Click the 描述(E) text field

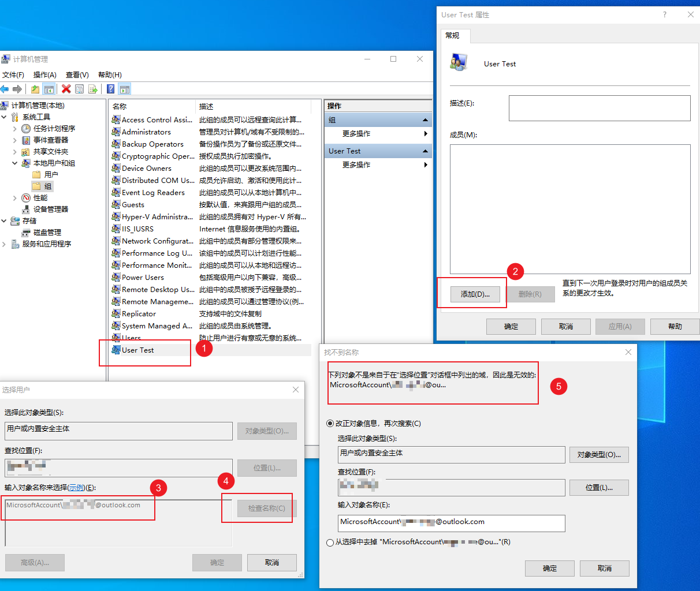(600, 108)
